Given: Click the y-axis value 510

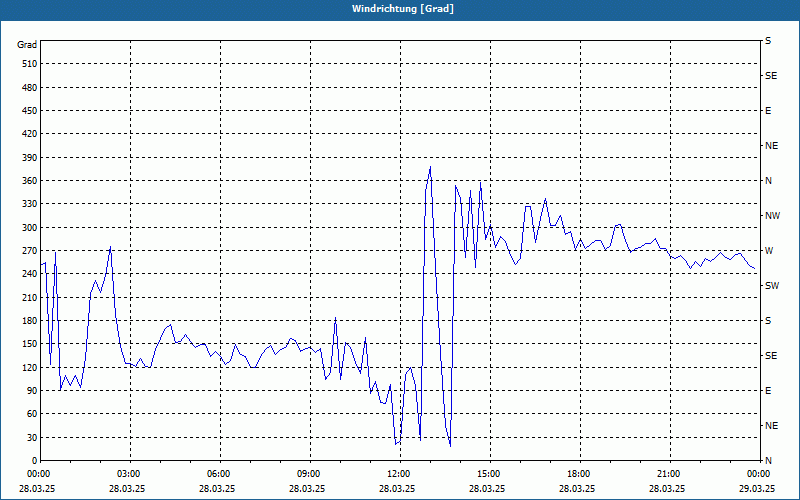Looking at the screenshot, I should click(30, 64).
